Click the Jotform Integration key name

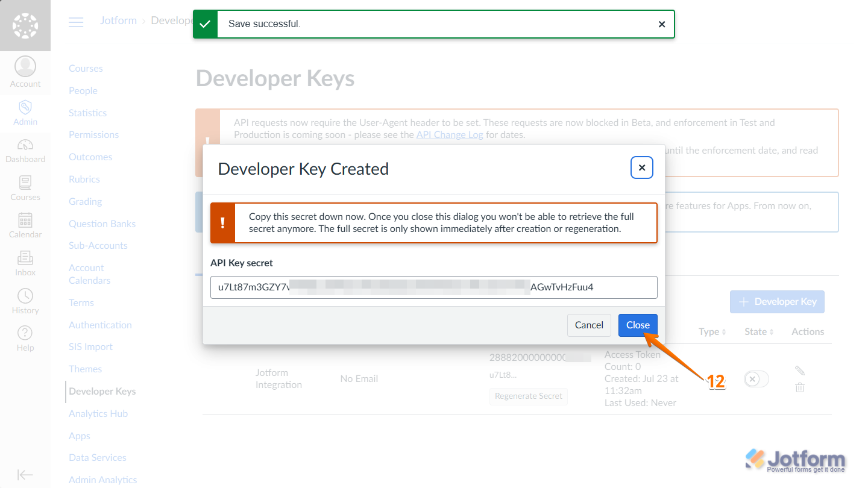pyautogui.click(x=278, y=379)
